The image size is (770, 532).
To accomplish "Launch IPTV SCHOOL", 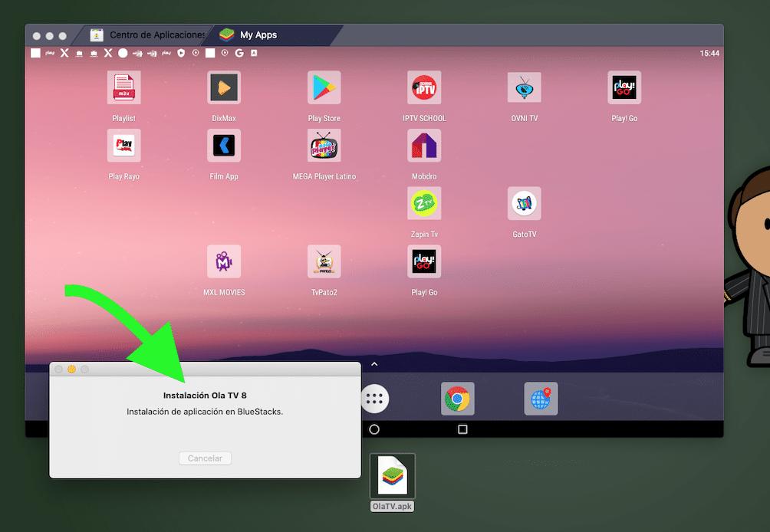I will point(424,87).
